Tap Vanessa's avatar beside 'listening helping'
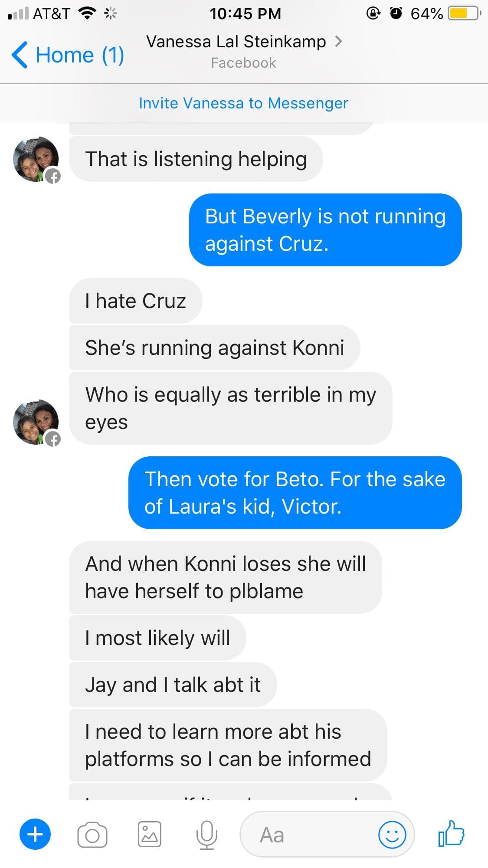Image resolution: width=488 pixels, height=868 pixels. [x=36, y=159]
